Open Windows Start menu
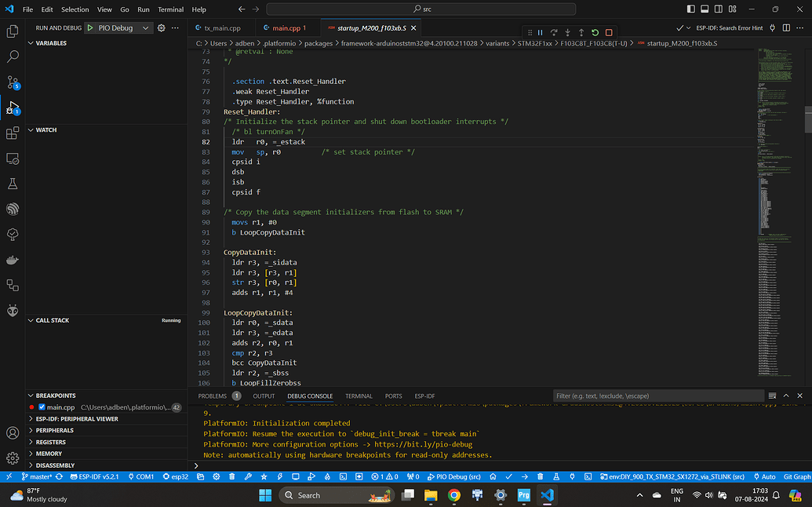Image resolution: width=812 pixels, height=507 pixels. (265, 495)
